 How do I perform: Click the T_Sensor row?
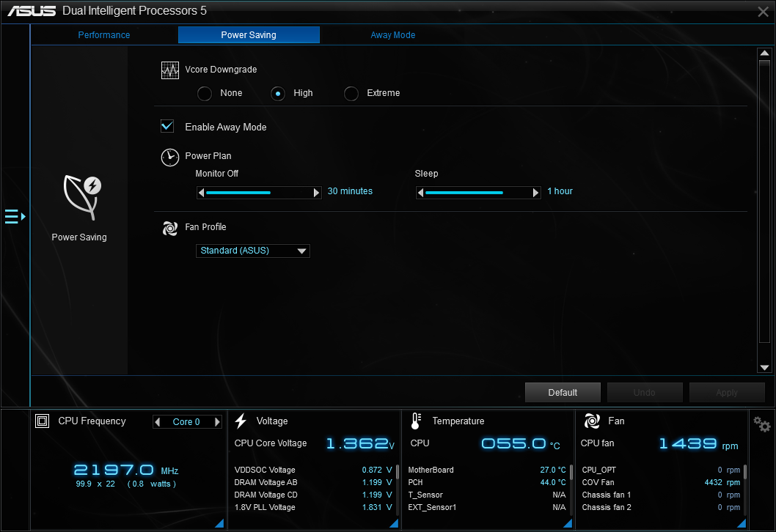click(487, 495)
